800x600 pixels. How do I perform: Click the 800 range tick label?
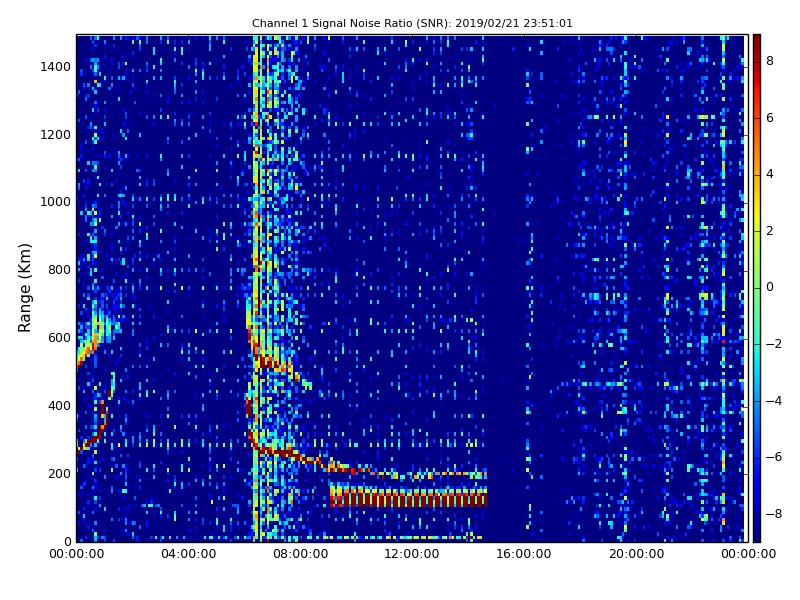click(x=59, y=270)
